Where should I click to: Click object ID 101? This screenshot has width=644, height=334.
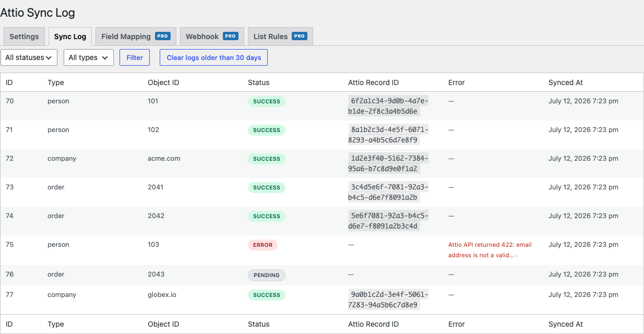(x=153, y=101)
